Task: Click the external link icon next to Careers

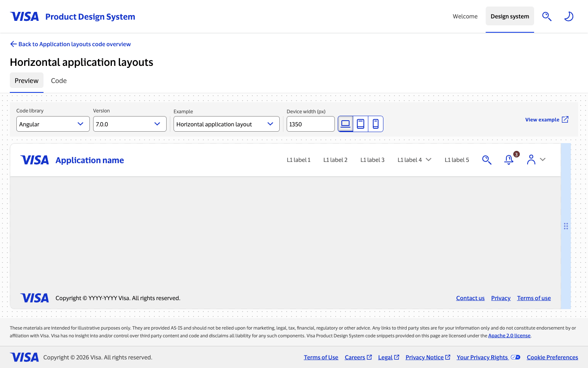Action: [x=370, y=357]
